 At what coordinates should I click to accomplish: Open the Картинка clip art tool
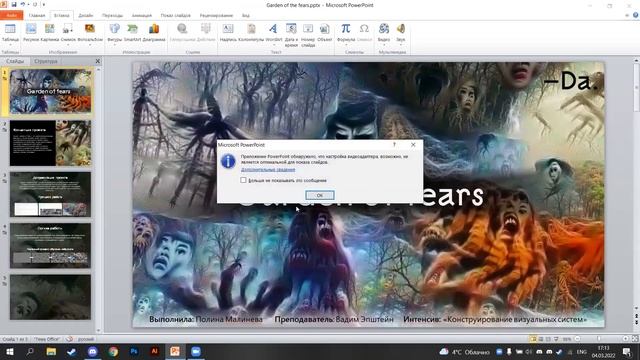pos(50,32)
